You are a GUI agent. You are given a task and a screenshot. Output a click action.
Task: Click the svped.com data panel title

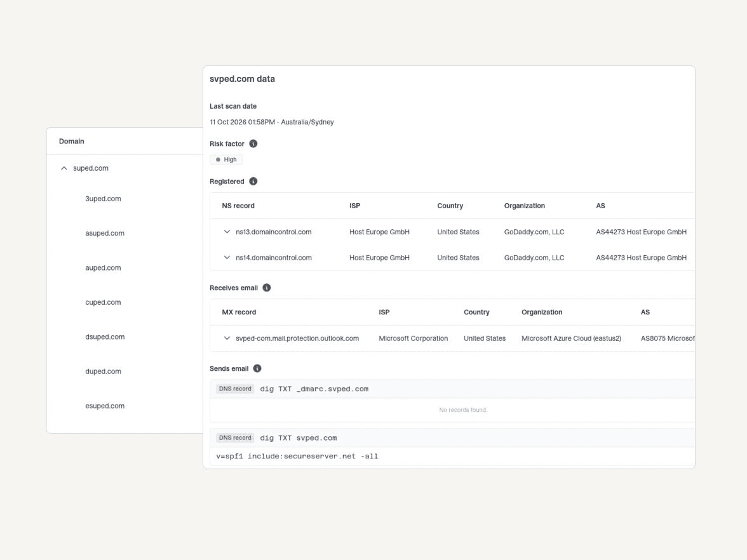(242, 79)
